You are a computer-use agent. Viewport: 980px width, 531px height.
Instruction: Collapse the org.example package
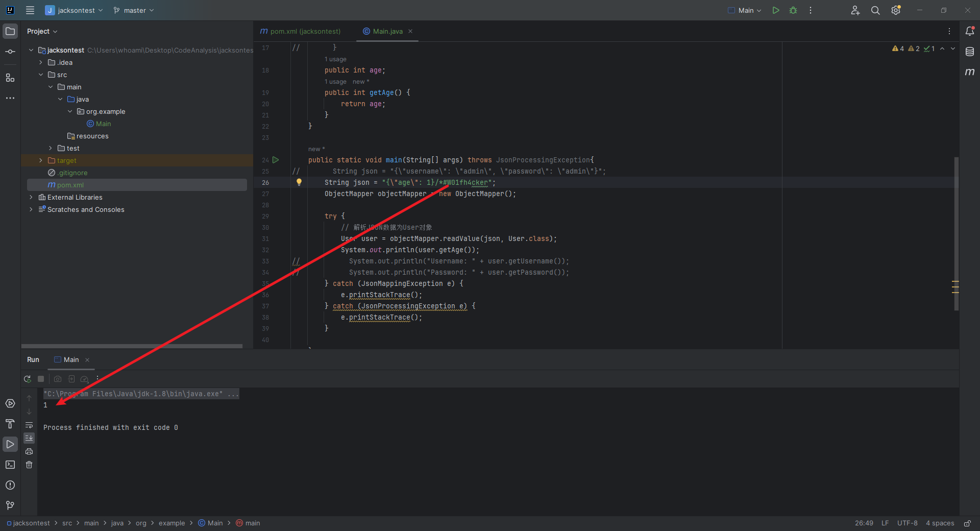click(70, 111)
